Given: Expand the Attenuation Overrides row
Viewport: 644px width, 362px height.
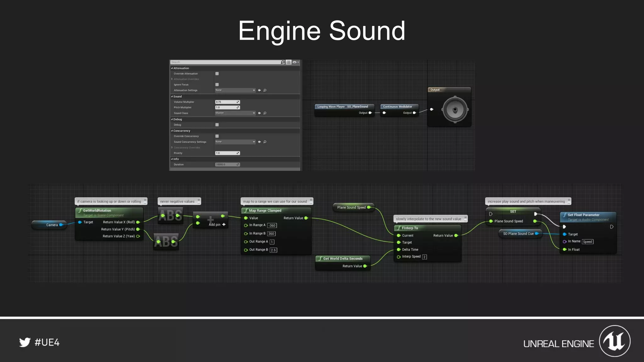Looking at the screenshot, I should pos(172,79).
